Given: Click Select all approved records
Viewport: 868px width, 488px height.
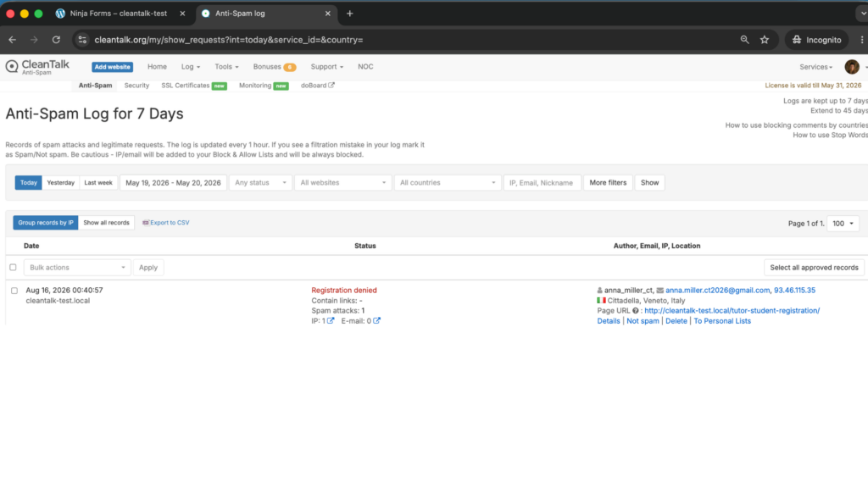Looking at the screenshot, I should click(x=814, y=267).
